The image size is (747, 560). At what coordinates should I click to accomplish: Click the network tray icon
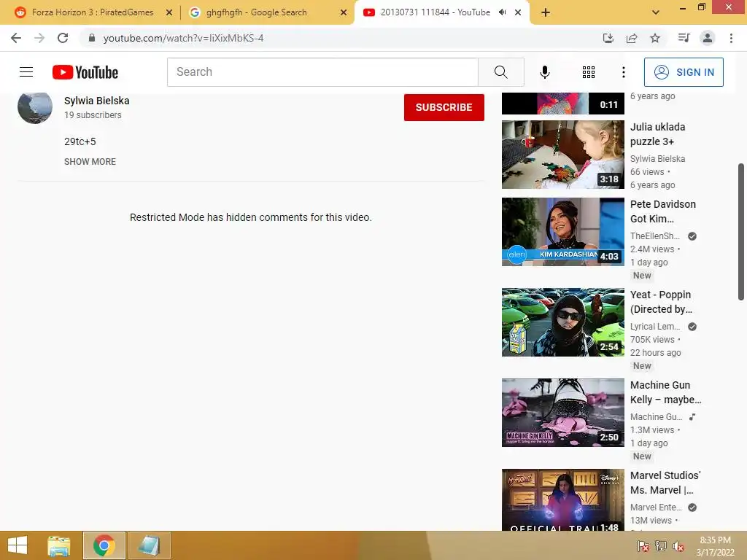point(661,545)
